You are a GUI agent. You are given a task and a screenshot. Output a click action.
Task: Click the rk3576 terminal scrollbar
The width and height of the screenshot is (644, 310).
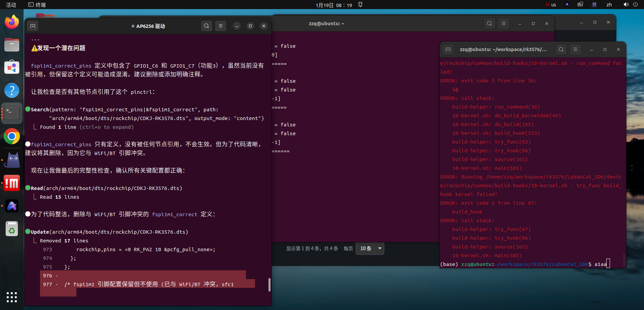tap(624, 260)
